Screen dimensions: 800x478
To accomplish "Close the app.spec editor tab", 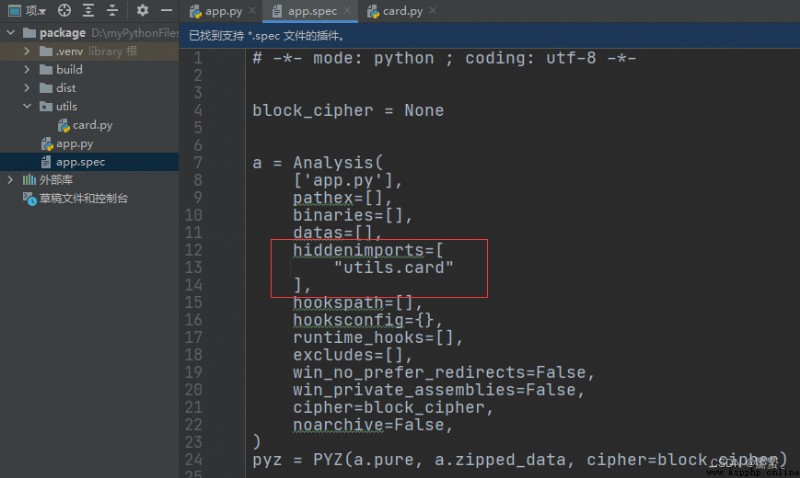I will tap(347, 11).
